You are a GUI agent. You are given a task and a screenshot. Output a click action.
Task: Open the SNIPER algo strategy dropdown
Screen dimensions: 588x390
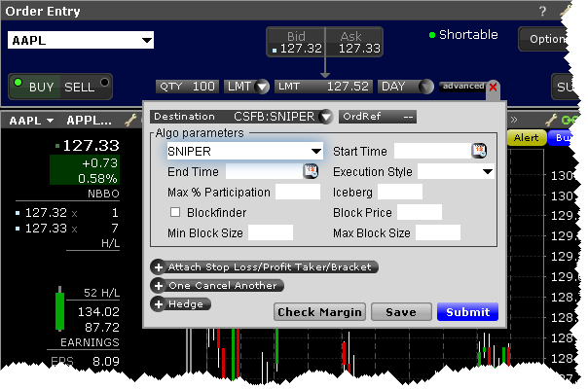point(315,152)
